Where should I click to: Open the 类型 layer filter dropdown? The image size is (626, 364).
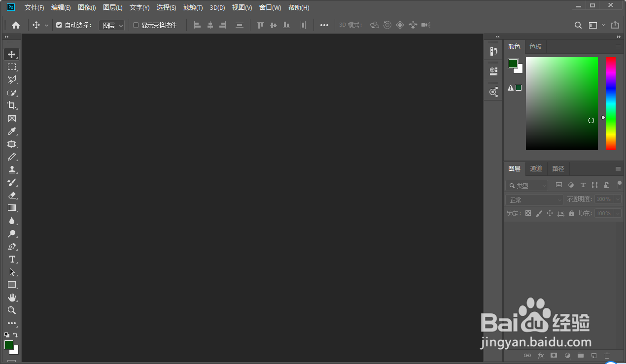click(526, 185)
